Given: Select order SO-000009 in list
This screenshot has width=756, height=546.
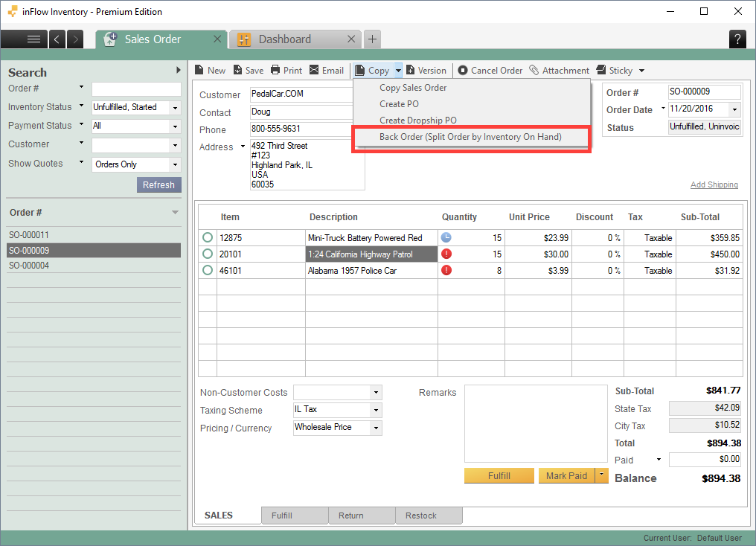Looking at the screenshot, I should tap(94, 250).
